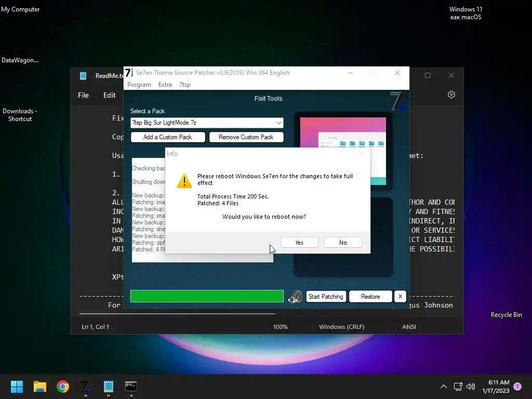Click the green patching progress bar
The width and height of the screenshot is (532, 399).
(x=207, y=296)
